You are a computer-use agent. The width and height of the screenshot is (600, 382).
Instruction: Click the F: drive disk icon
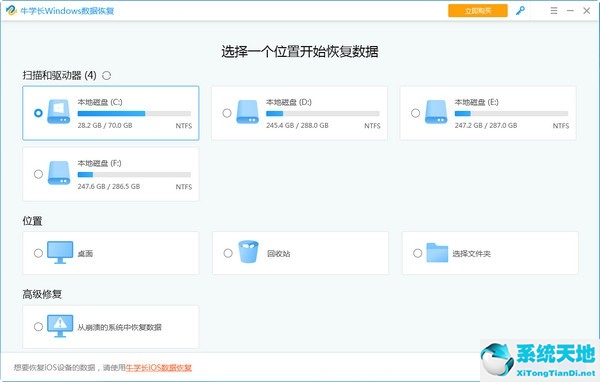(59, 173)
